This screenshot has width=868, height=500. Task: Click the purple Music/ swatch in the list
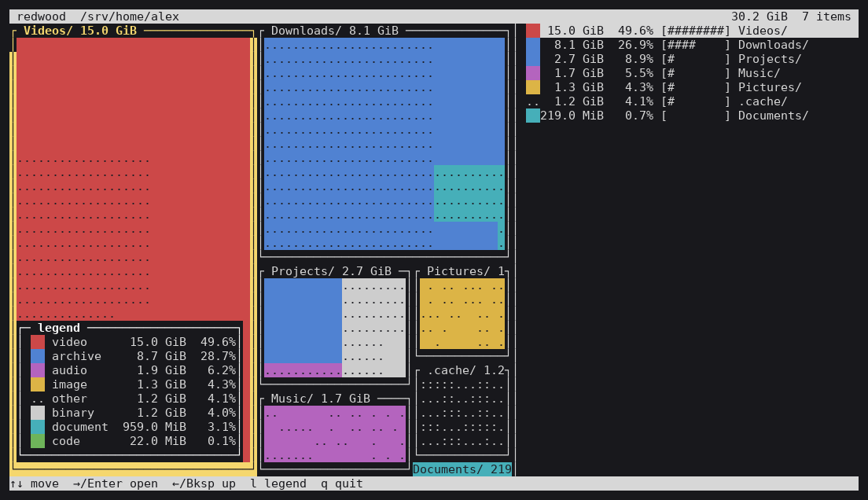[532, 73]
